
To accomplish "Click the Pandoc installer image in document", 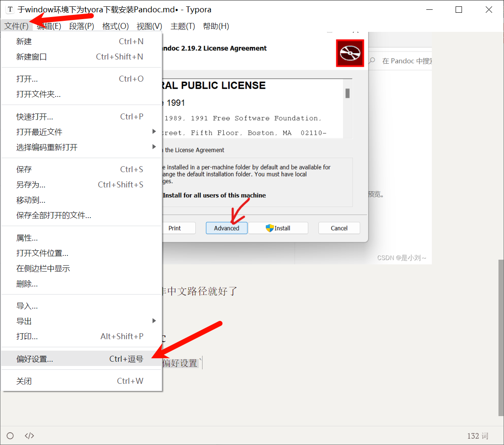I will point(297,148).
